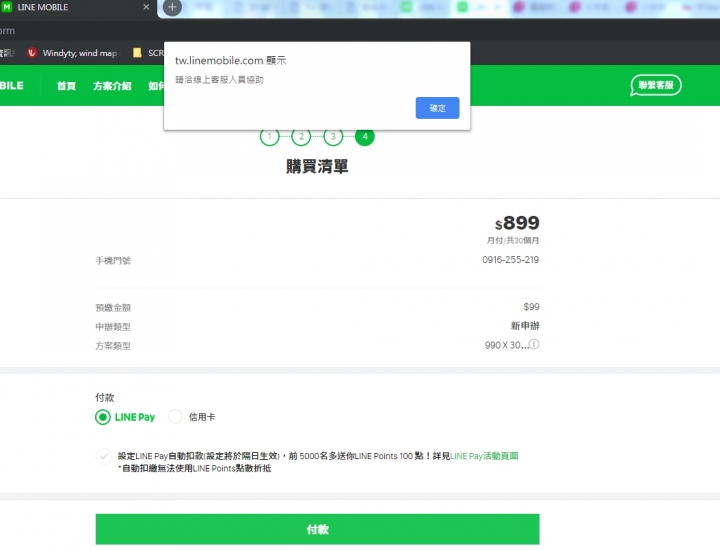720x550 pixels.
Task: Select the 990 X 30... plan value
Action: tap(506, 345)
